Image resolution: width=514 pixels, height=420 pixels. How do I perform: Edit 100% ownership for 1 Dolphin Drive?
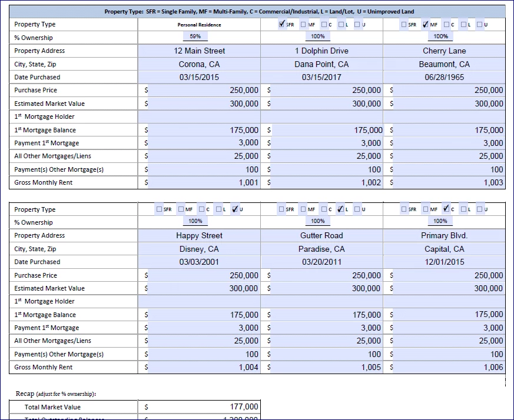[x=318, y=36]
